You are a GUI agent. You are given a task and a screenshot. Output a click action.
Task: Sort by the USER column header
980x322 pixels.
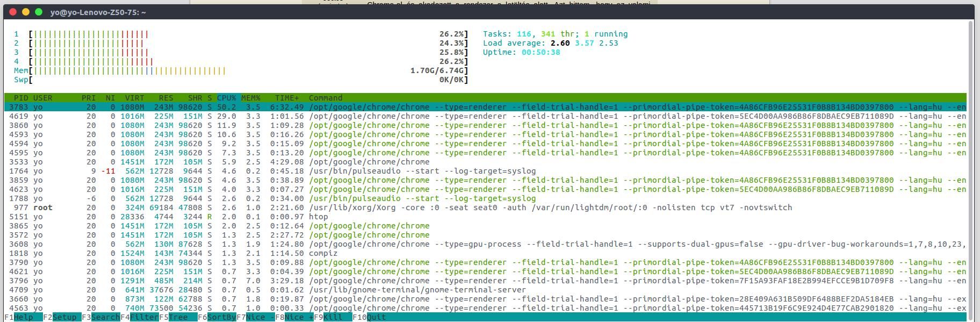(x=42, y=98)
